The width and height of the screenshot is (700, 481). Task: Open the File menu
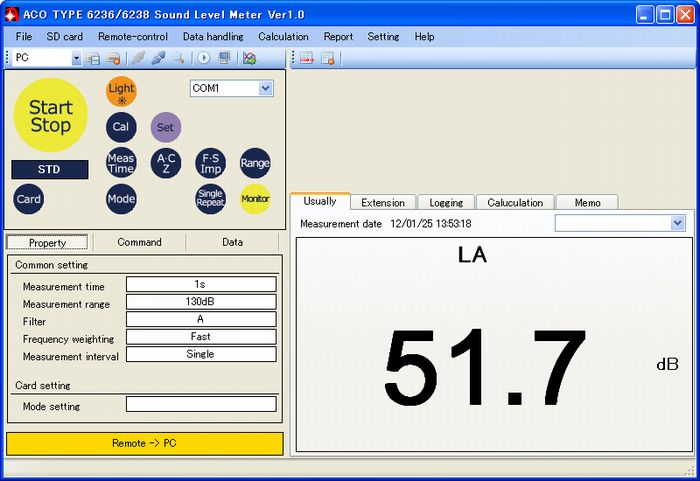(x=24, y=37)
